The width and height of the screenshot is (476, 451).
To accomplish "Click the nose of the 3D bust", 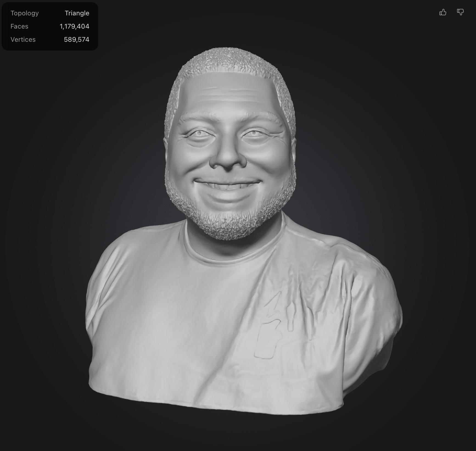I will pos(228,159).
